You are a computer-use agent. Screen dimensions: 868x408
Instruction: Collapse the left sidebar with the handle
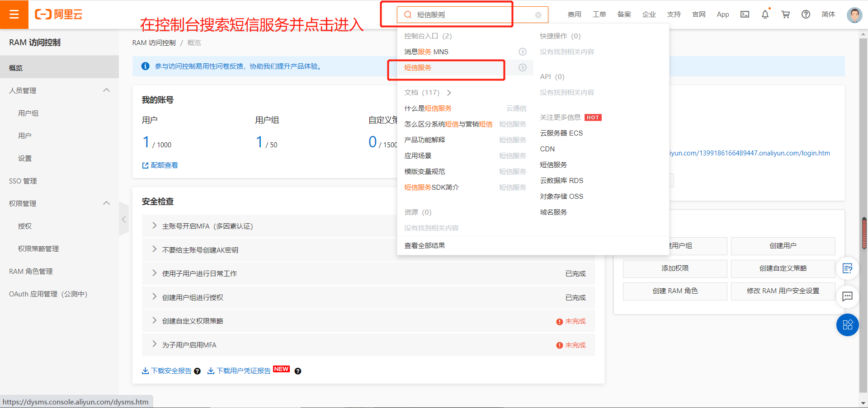point(124,219)
